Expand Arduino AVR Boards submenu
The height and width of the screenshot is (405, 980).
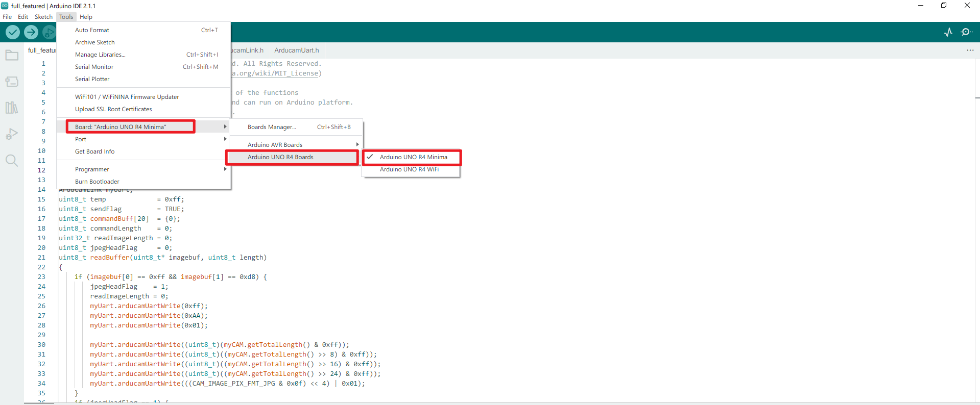point(296,145)
